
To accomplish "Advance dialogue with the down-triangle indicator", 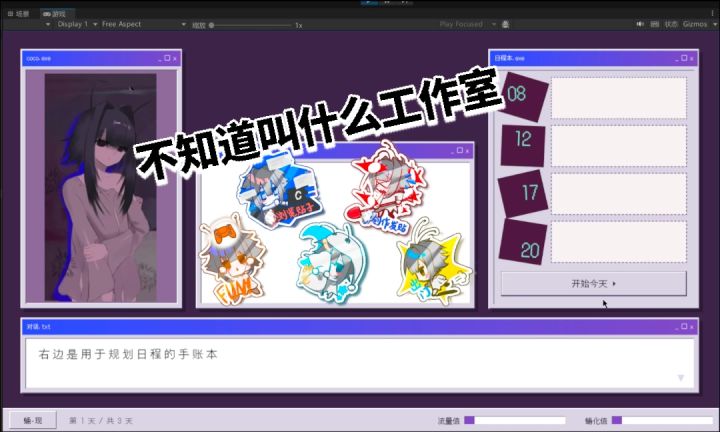I will [681, 377].
